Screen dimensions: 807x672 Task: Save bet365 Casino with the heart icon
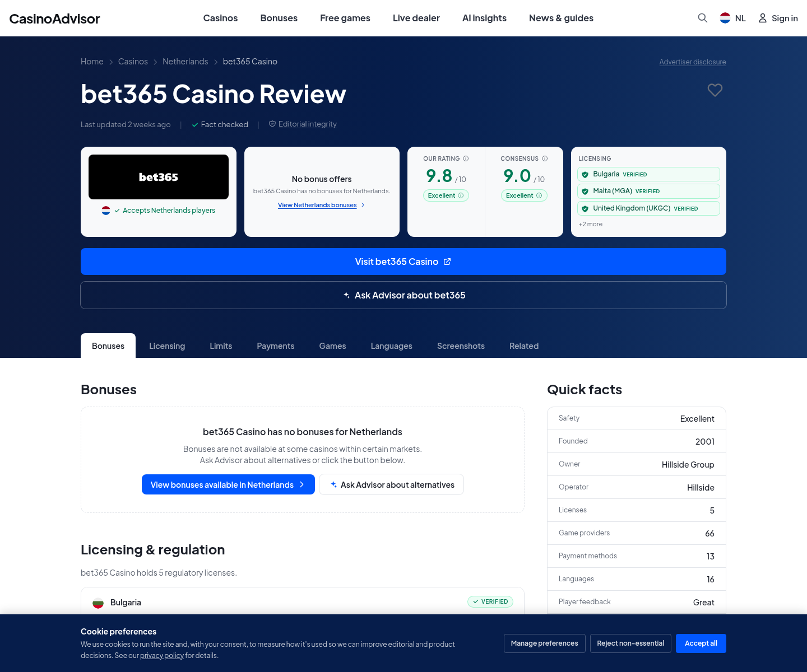(715, 90)
